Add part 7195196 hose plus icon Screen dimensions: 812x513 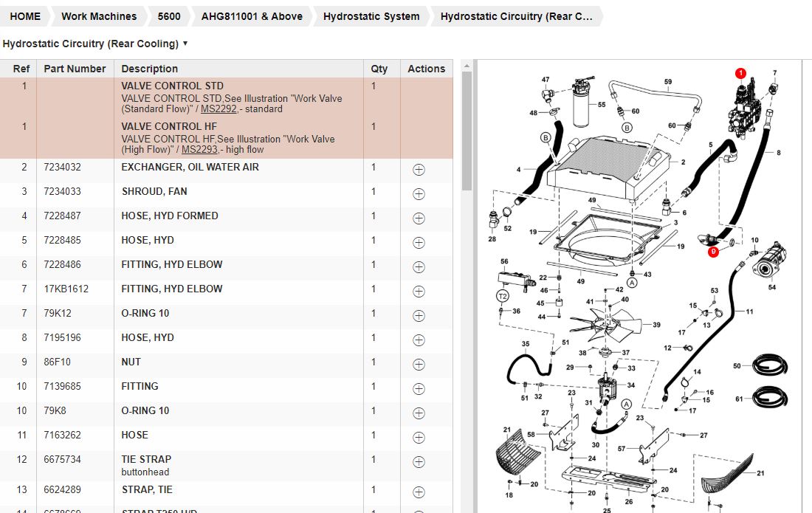[x=419, y=340]
